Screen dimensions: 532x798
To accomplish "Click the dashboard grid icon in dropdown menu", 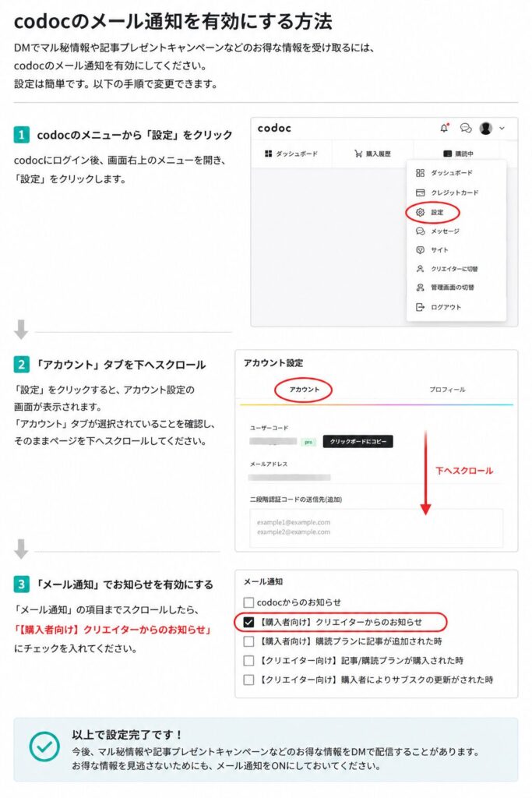I will 420,173.
